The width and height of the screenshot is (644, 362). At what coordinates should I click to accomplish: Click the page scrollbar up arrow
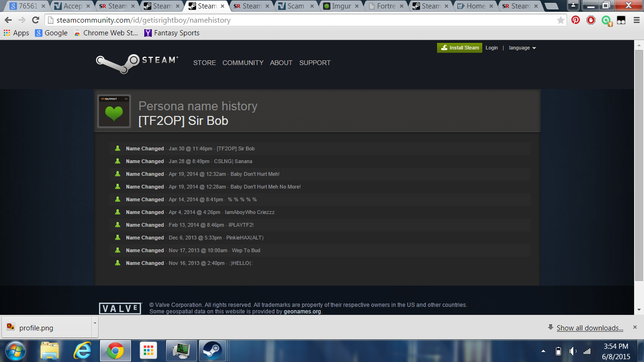tap(639, 45)
